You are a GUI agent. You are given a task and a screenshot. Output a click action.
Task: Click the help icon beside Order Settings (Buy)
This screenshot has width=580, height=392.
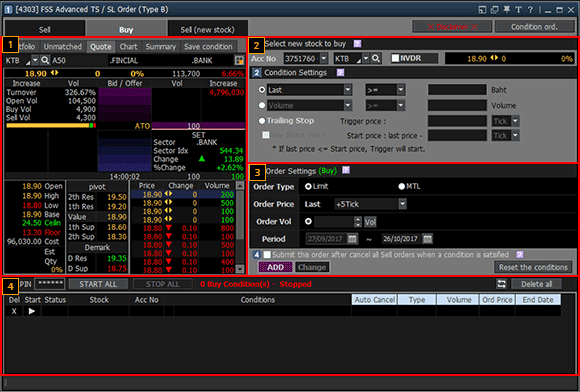click(346, 170)
